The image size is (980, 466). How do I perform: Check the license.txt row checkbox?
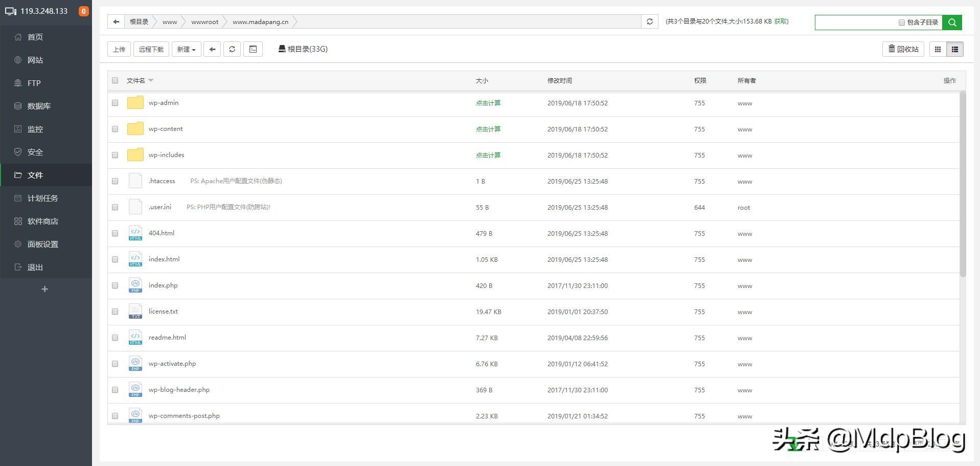click(115, 312)
